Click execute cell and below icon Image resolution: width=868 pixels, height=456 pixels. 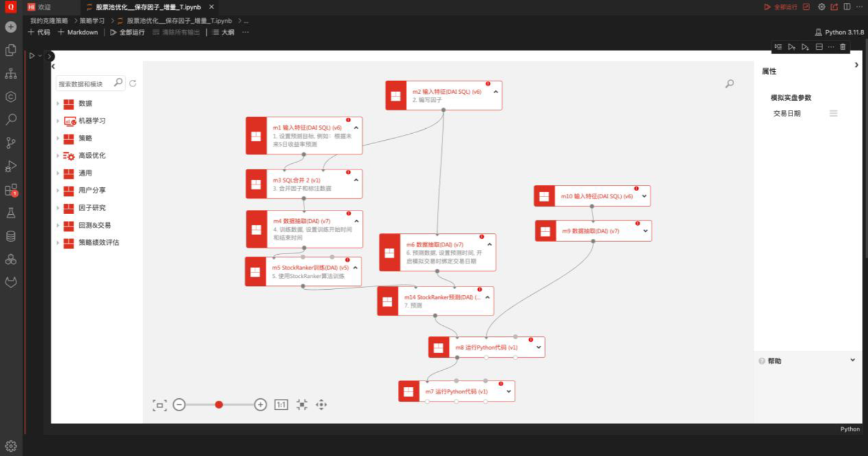pos(805,47)
